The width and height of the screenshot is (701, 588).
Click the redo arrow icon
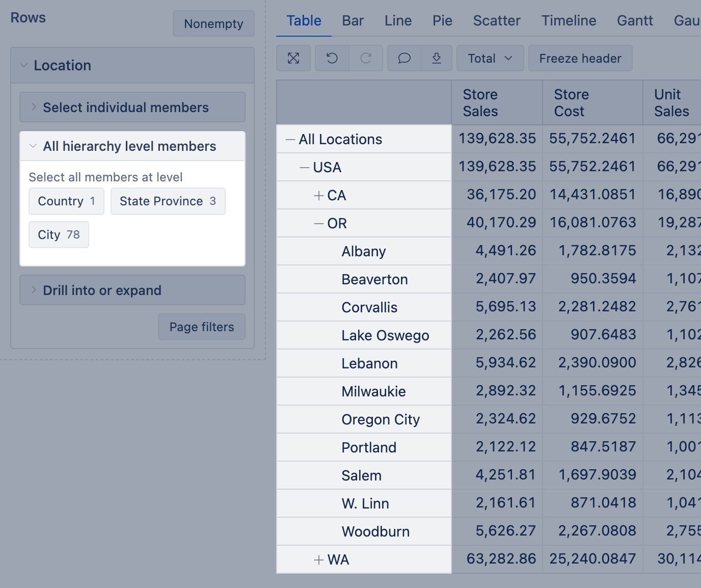coord(366,58)
